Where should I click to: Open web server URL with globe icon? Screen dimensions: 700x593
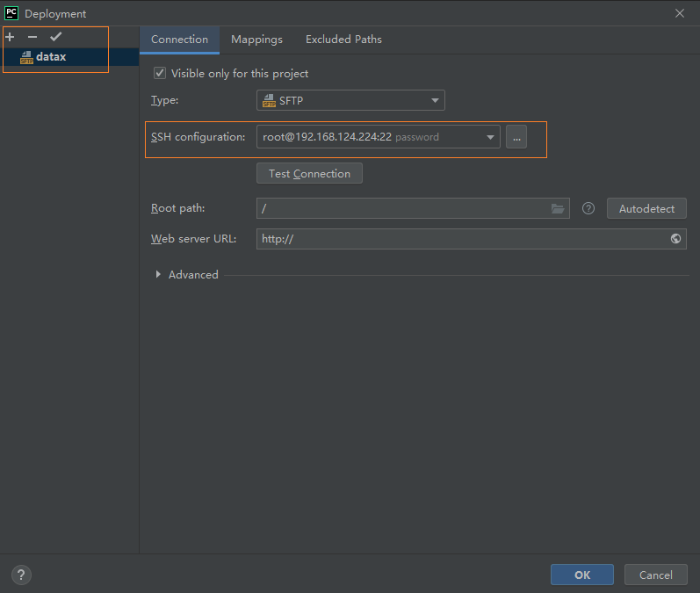click(x=675, y=238)
